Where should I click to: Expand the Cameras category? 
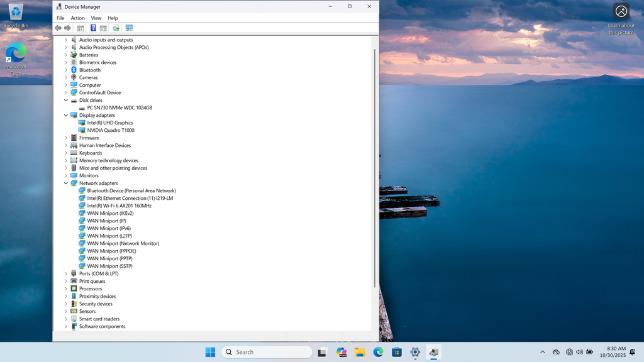pyautogui.click(x=65, y=77)
